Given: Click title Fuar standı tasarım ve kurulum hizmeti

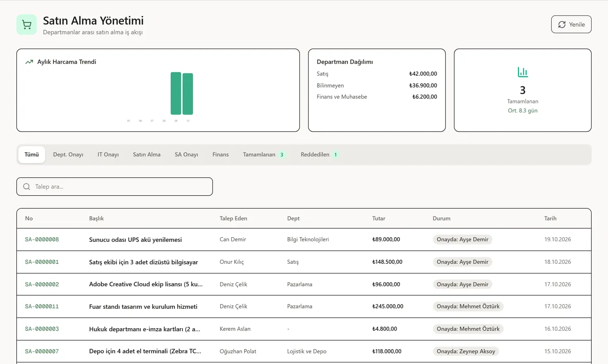Looking at the screenshot, I should click(143, 307).
